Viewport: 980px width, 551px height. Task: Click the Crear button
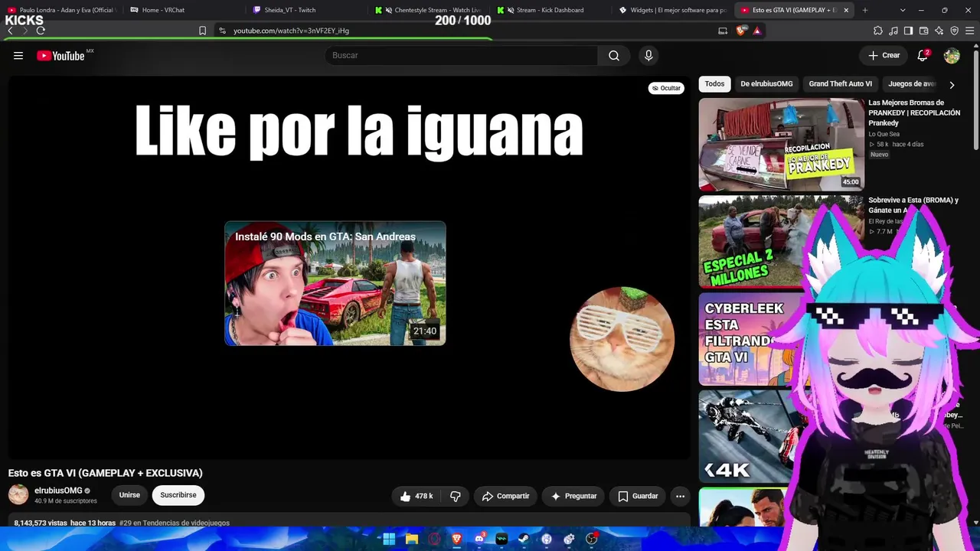(x=884, y=56)
